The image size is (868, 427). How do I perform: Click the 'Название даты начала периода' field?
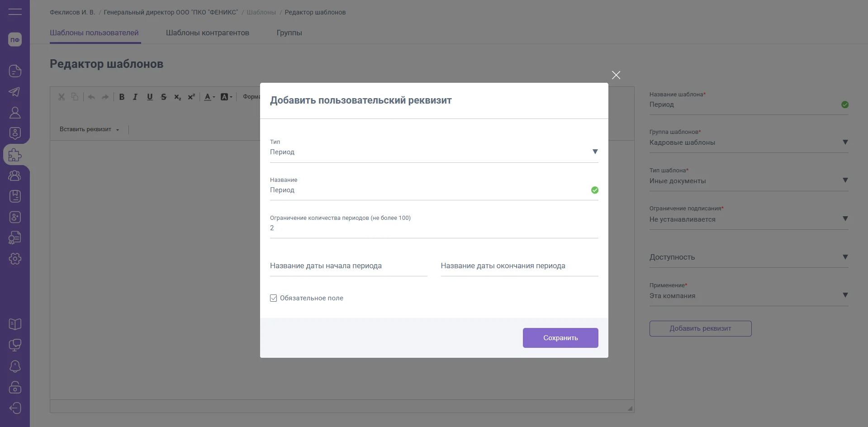(x=348, y=266)
